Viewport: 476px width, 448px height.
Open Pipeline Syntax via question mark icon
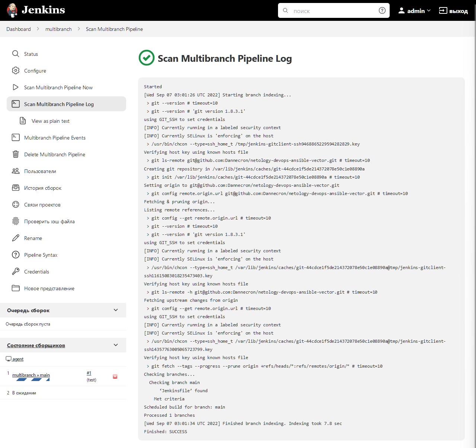tap(15, 255)
